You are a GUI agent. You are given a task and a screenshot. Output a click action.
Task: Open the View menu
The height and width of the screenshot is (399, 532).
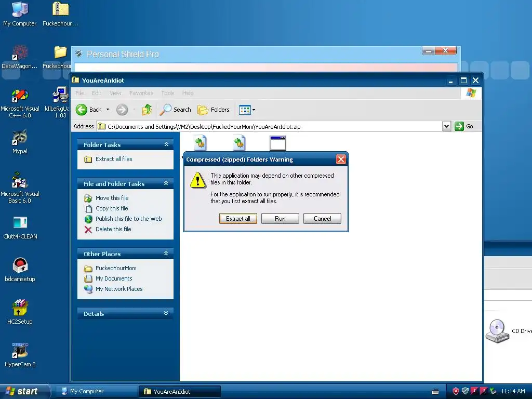[115, 93]
